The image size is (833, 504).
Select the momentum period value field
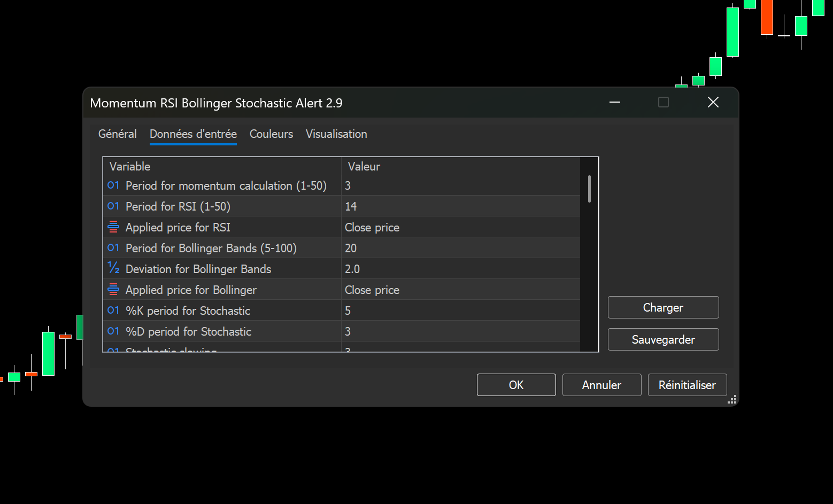click(x=460, y=185)
